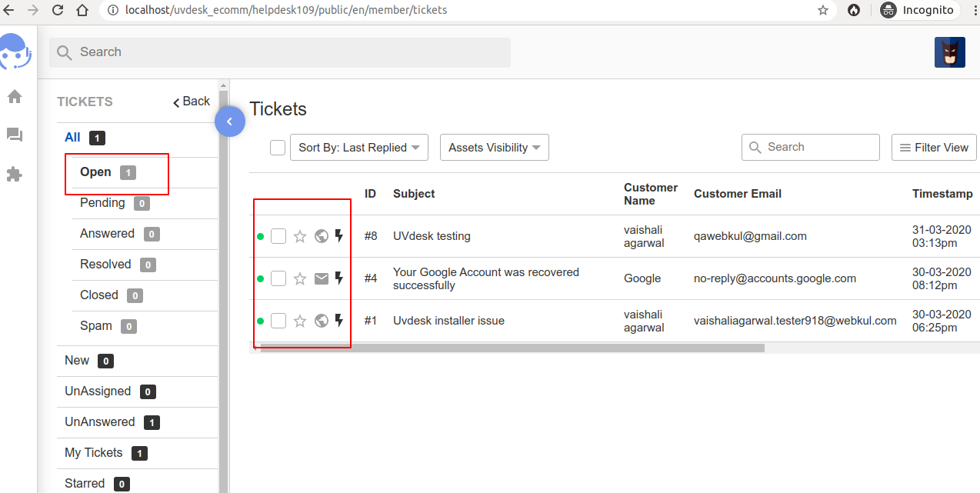
Task: Open the Filter View button
Action: pyautogui.click(x=934, y=148)
